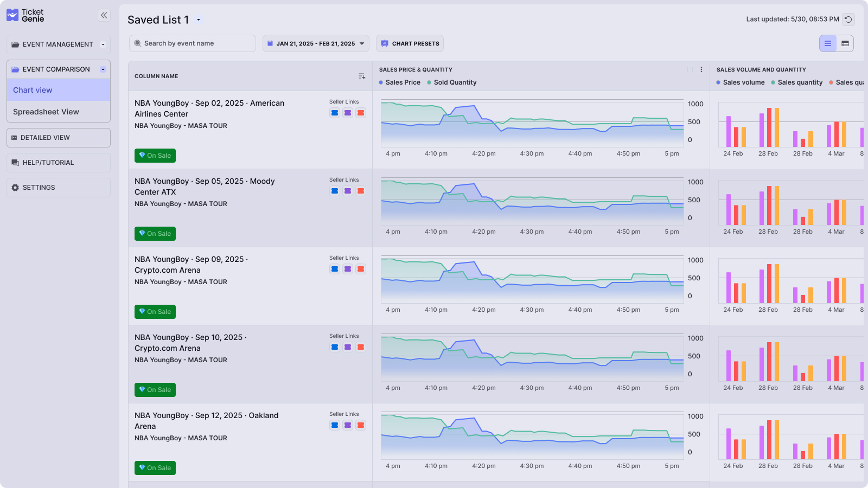Open the Saved List 1 dropdown
Viewport: 868px width, 488px height.
(199, 20)
